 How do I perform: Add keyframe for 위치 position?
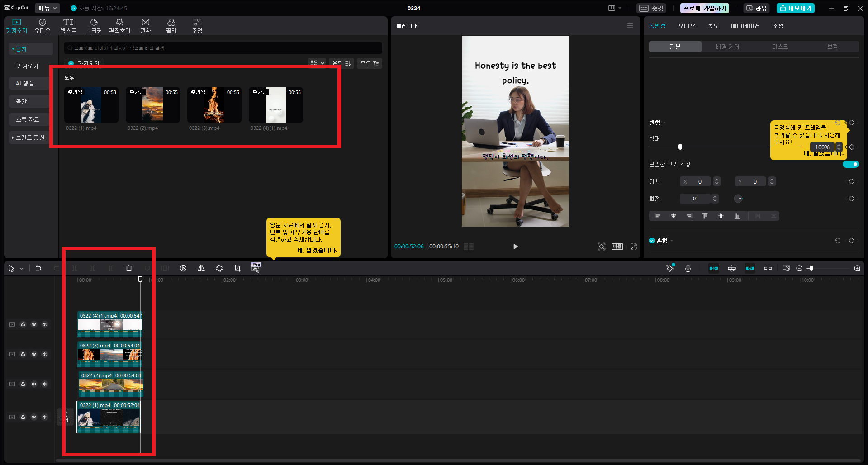pyautogui.click(x=852, y=181)
